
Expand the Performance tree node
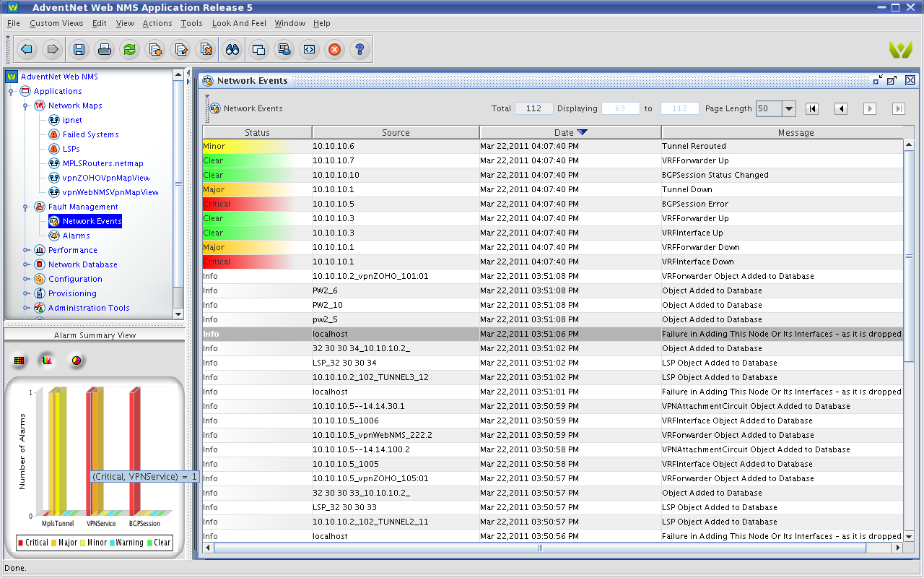pyautogui.click(x=26, y=250)
